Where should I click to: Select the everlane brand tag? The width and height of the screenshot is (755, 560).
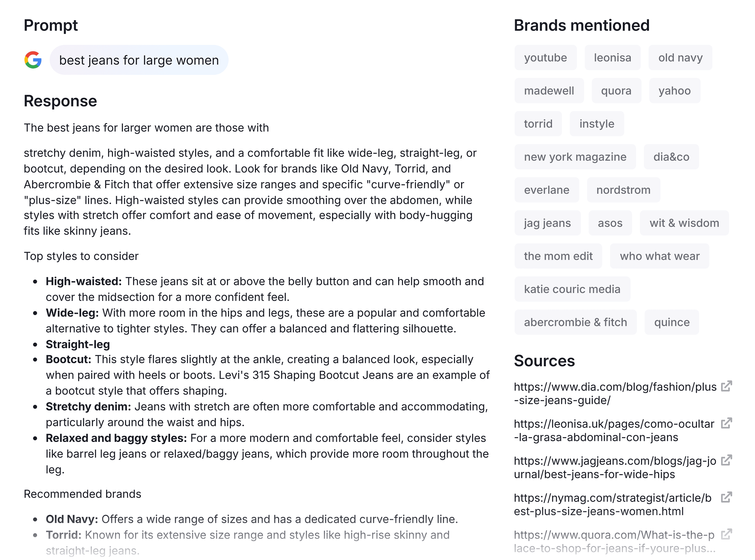coord(547,190)
